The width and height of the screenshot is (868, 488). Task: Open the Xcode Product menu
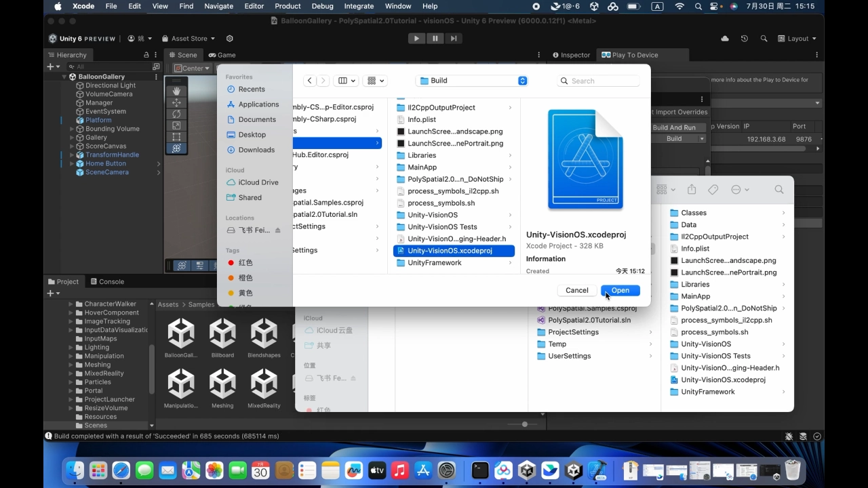click(x=288, y=6)
